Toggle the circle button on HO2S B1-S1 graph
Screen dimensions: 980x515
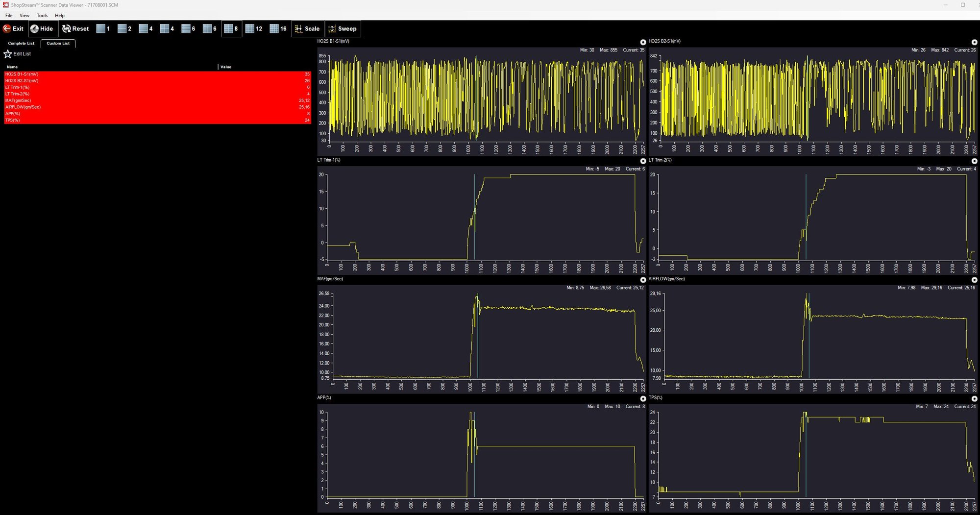643,43
